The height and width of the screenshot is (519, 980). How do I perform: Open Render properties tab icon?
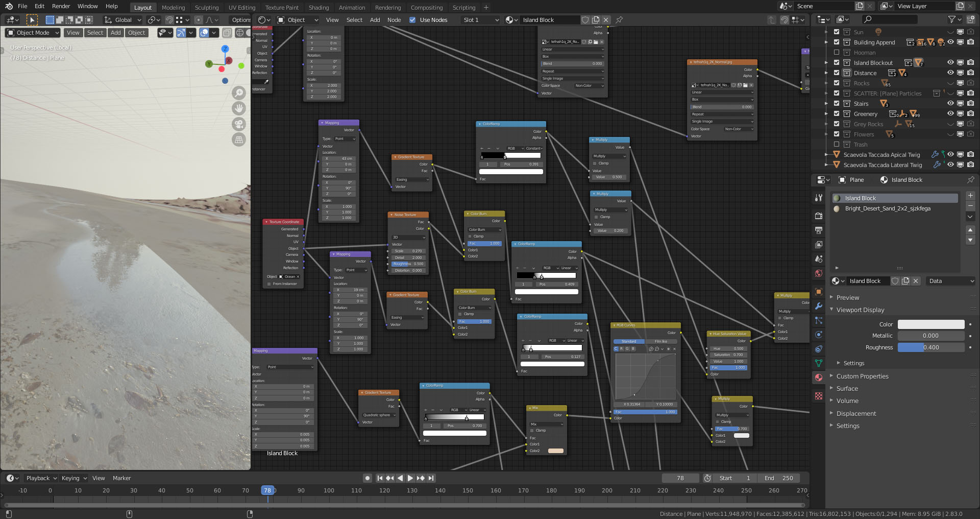(x=819, y=216)
